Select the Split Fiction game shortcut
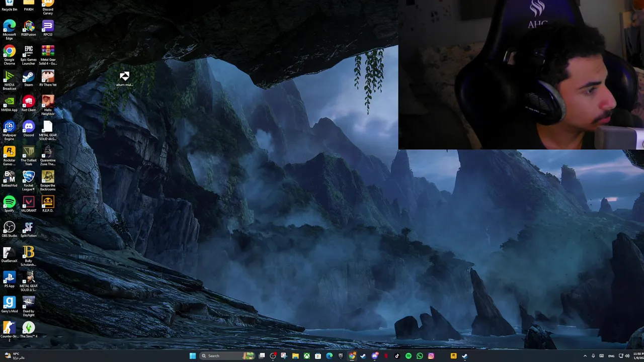This screenshot has height=362, width=644. coord(29,229)
